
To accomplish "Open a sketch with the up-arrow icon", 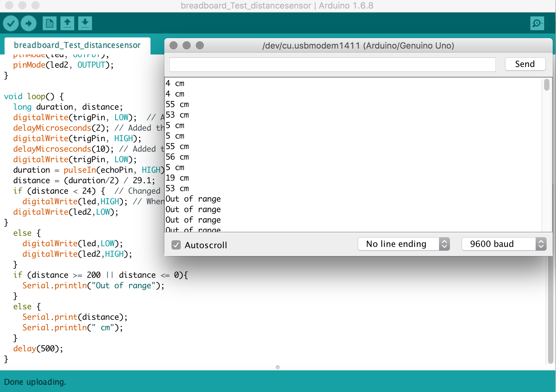I will coord(67,23).
